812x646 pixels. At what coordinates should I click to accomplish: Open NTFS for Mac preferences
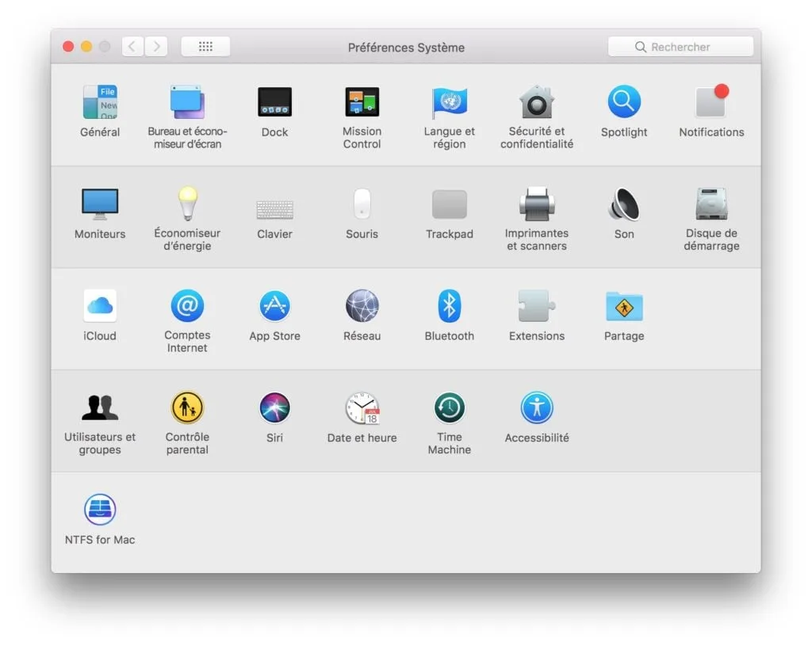click(x=100, y=510)
